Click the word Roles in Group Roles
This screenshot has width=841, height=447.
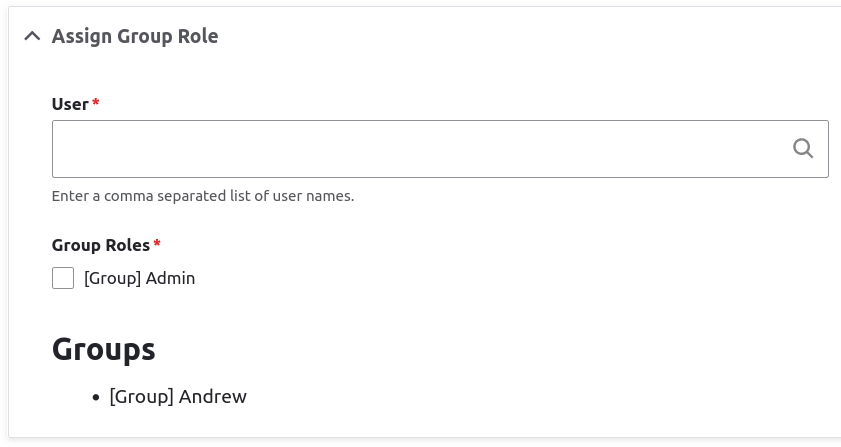(127, 245)
